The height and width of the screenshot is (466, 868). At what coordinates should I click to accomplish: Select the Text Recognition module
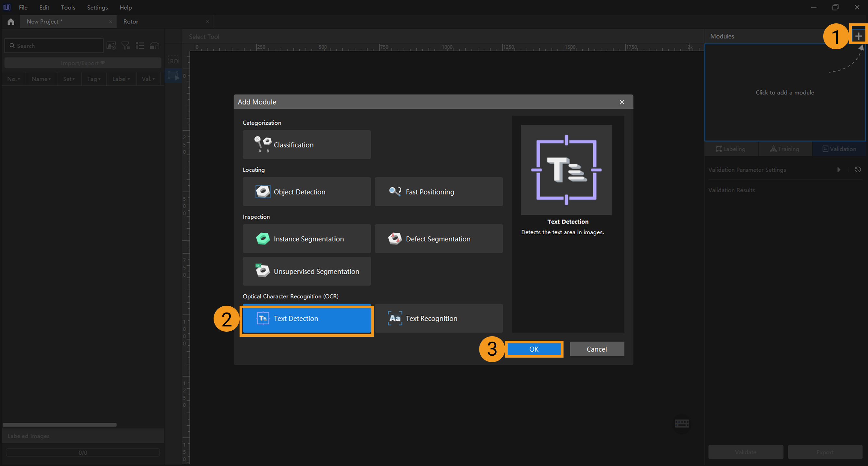click(438, 318)
